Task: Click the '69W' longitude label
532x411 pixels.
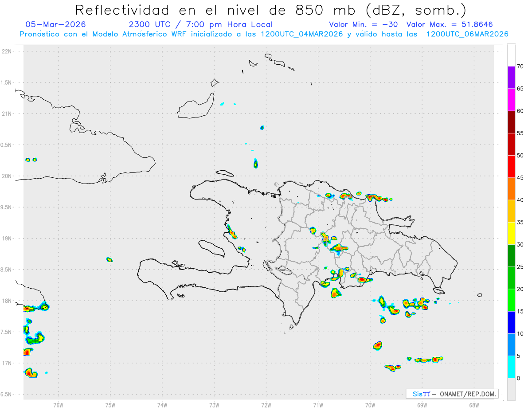Action: pyautogui.click(x=422, y=405)
